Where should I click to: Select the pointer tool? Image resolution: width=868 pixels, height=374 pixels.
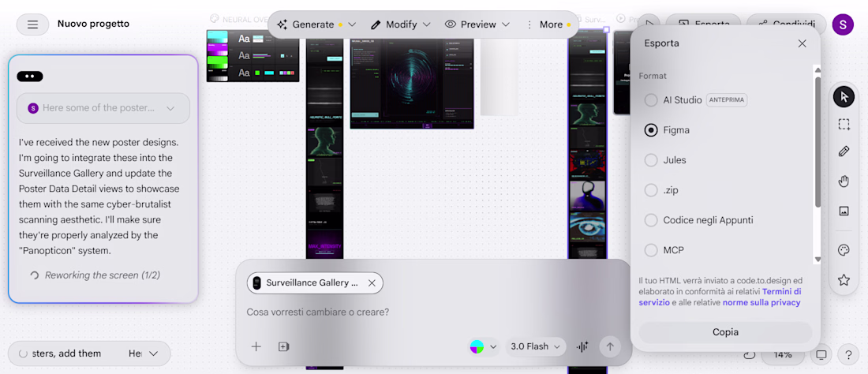tap(844, 97)
